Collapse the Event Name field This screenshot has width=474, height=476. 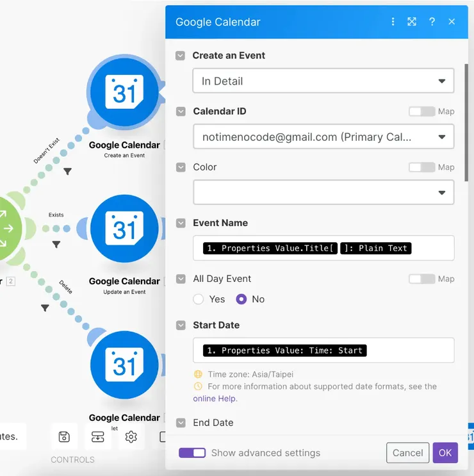[181, 223]
